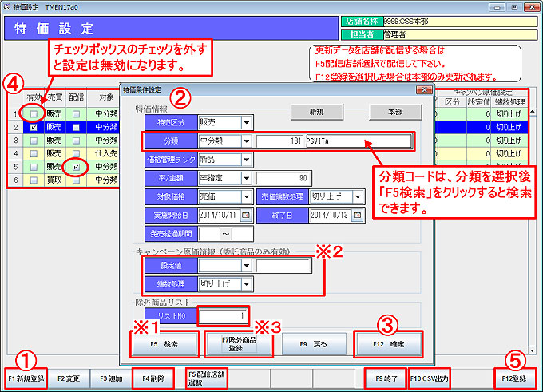Viewport: 543px width, 392px height.
Task: Click F4削除 at bottom bar
Action: pyautogui.click(x=153, y=378)
